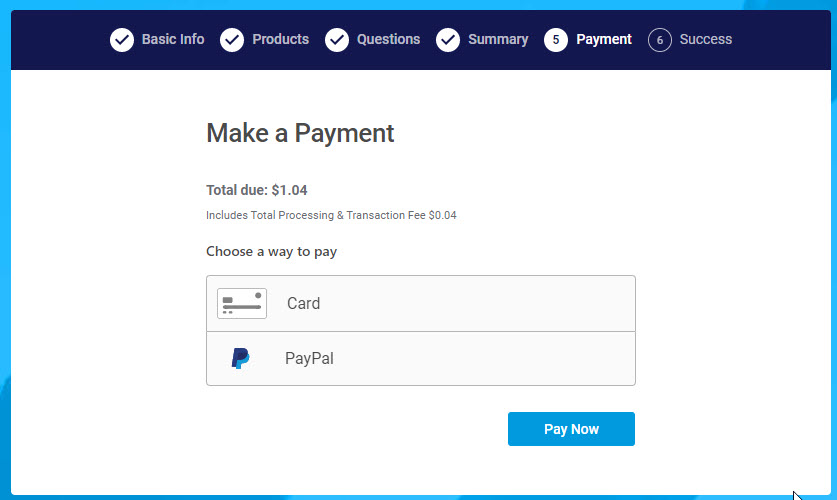Click the Summary step checkmark icon
This screenshot has height=500, width=837.
448,40
